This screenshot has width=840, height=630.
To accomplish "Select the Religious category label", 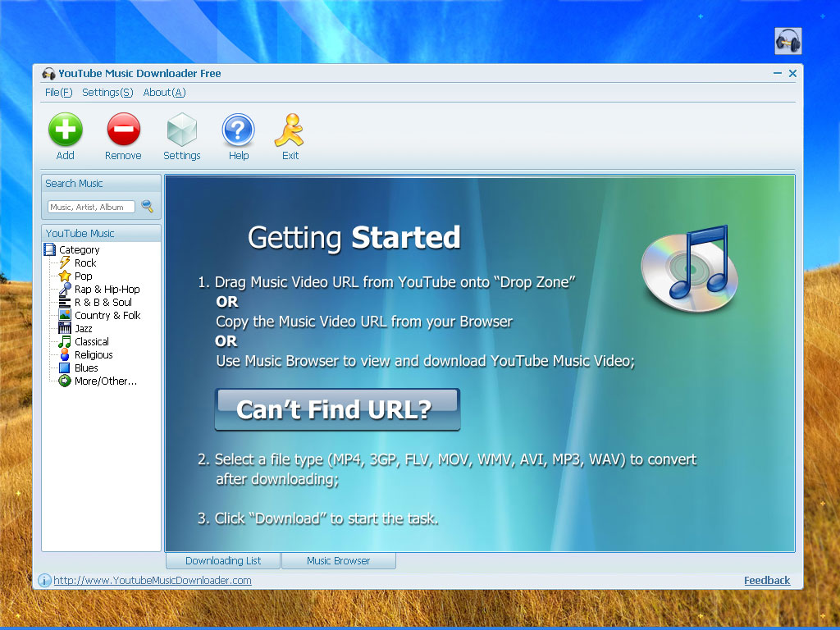I will 94,354.
